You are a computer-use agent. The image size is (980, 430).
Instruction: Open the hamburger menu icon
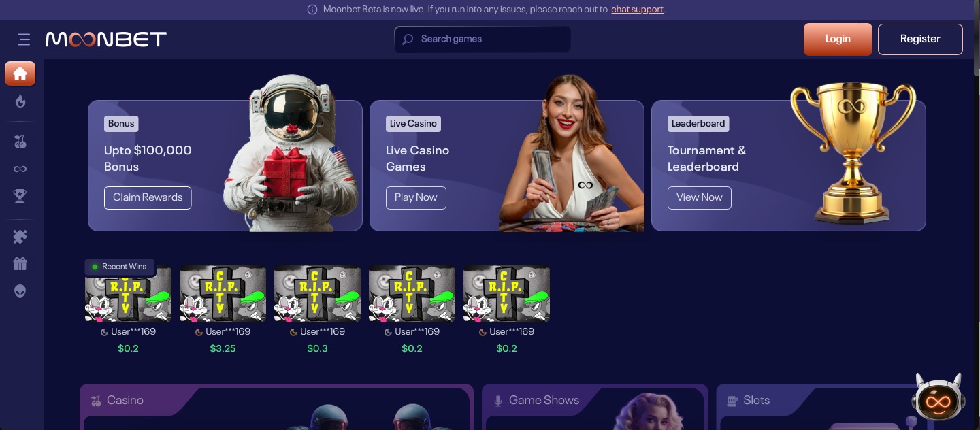[24, 39]
